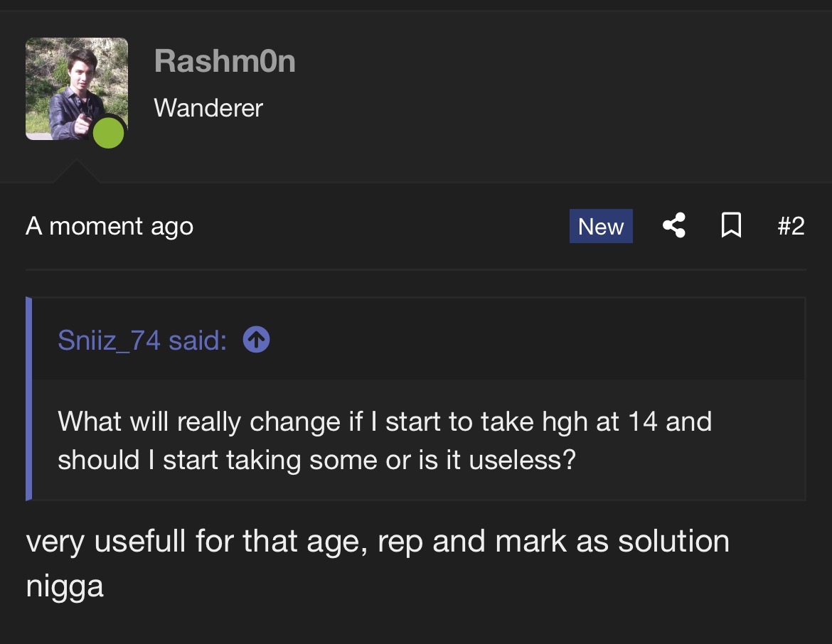Select the blue vertical quote border

pos(28,399)
